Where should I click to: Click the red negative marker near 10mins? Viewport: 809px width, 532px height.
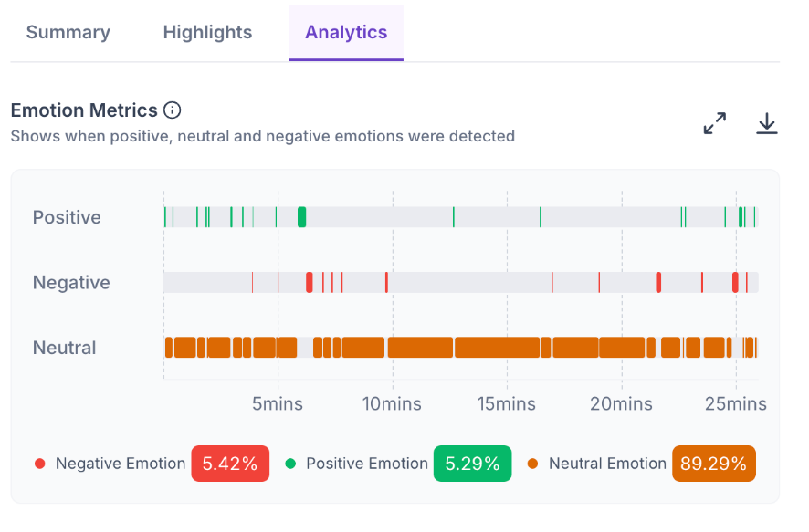point(386,283)
